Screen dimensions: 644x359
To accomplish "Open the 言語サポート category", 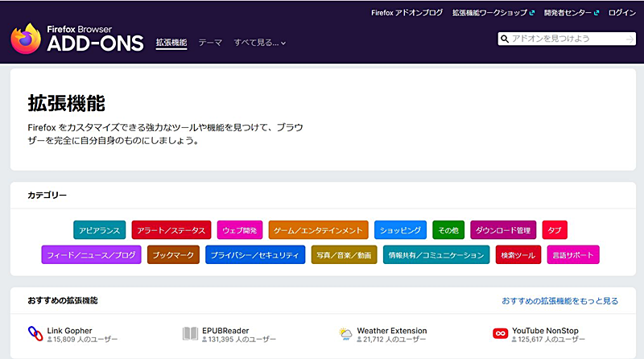I will pos(573,254).
